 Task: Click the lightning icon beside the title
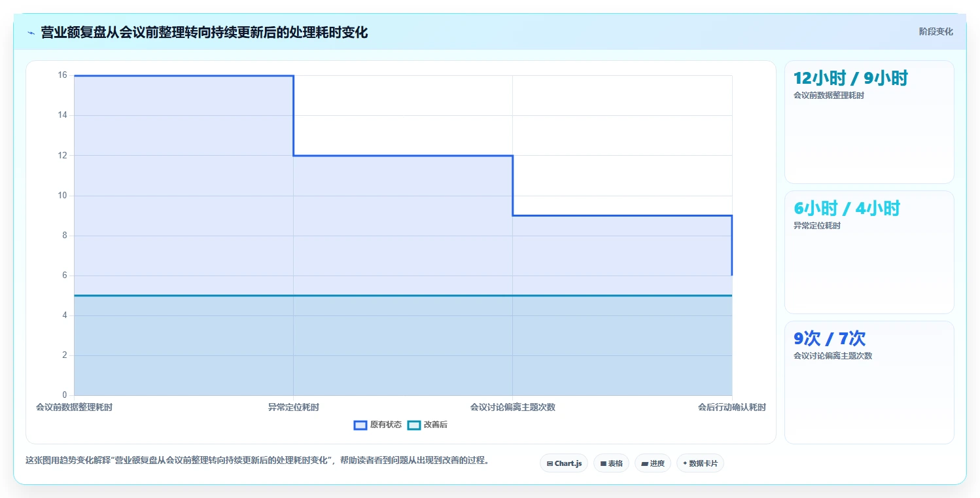click(x=31, y=33)
